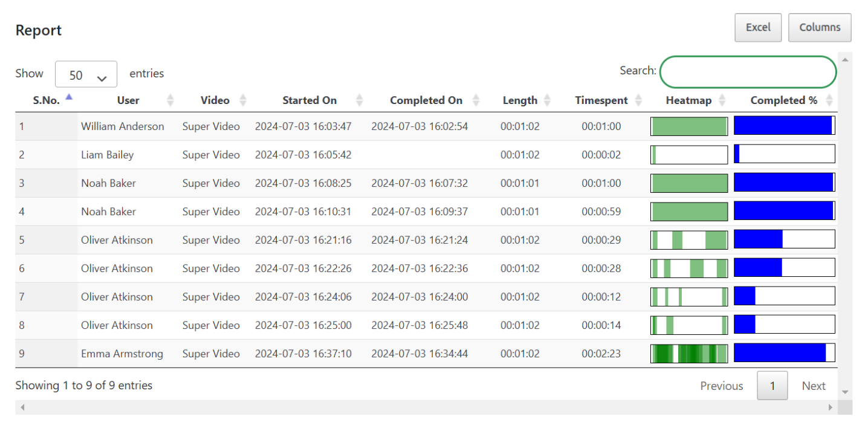Click the horizontal scrollbar left arrow
The image size is (868, 428).
[x=22, y=407]
